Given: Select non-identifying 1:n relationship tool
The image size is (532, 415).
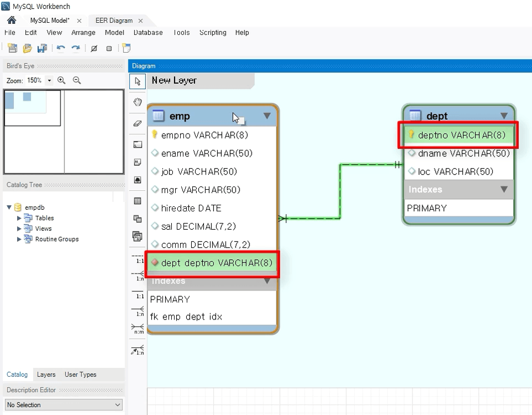Looking at the screenshot, I should [x=137, y=276].
